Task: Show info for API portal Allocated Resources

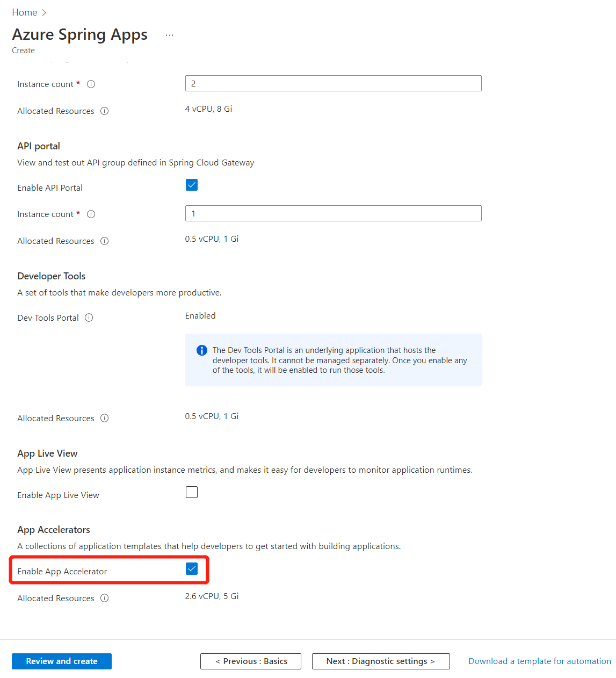Action: (105, 241)
